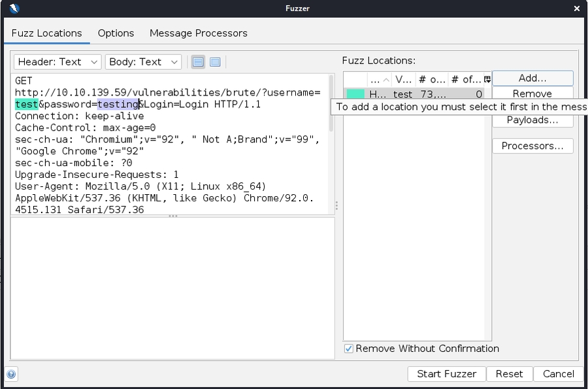This screenshot has width=588, height=389.
Task: Open the column chooser icon in Fuzz Locations table
Action: [x=487, y=79]
